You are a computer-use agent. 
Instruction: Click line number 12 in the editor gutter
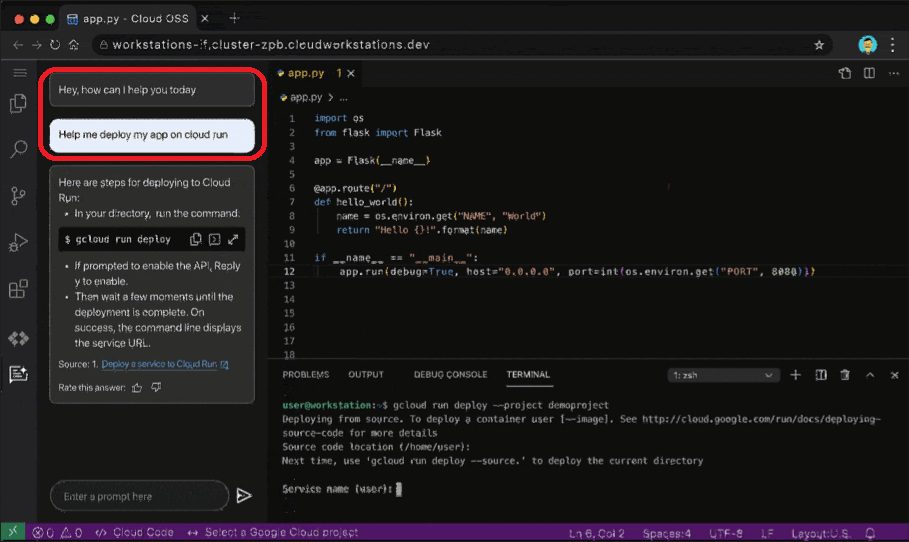[289, 271]
